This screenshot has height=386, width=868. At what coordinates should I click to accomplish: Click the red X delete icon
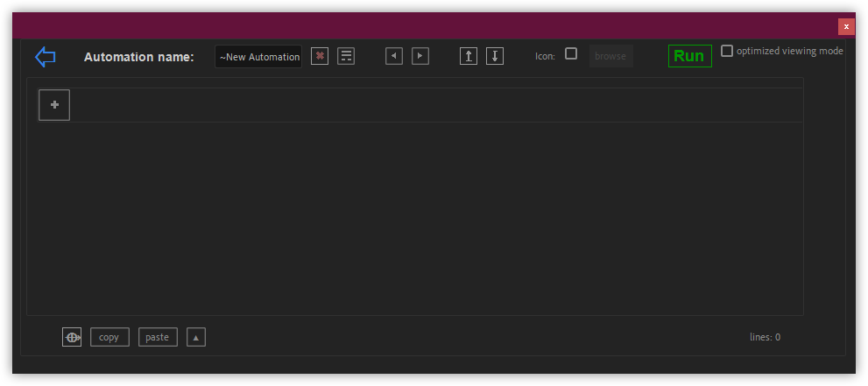click(x=320, y=56)
